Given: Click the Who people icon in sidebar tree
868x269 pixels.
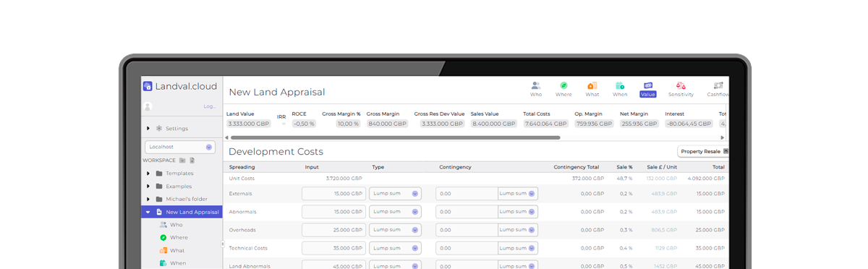Looking at the screenshot, I should [x=163, y=225].
